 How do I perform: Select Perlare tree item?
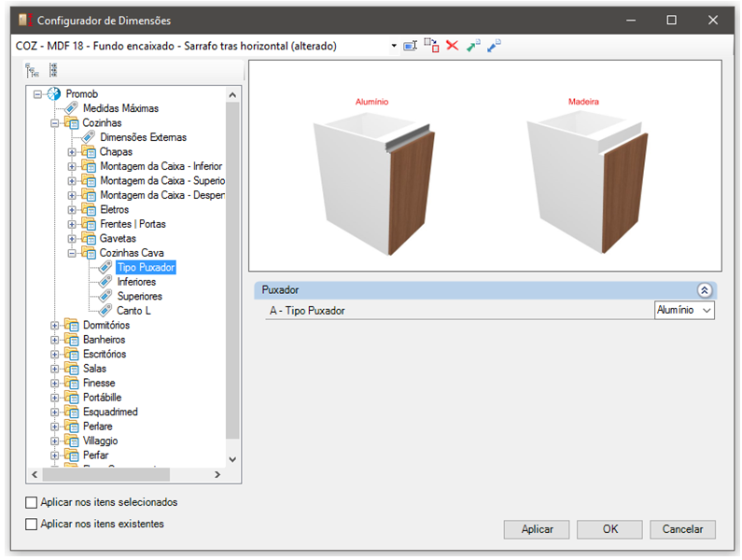(97, 427)
